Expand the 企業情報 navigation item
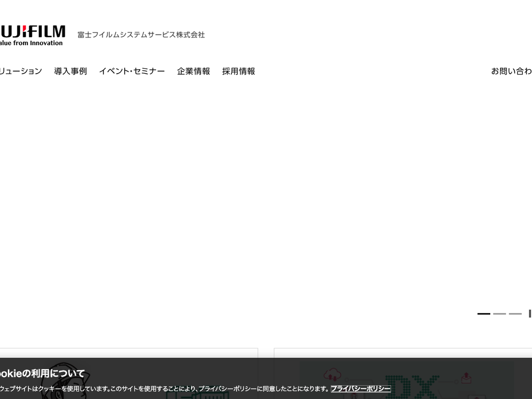This screenshot has height=399, width=532. click(193, 71)
